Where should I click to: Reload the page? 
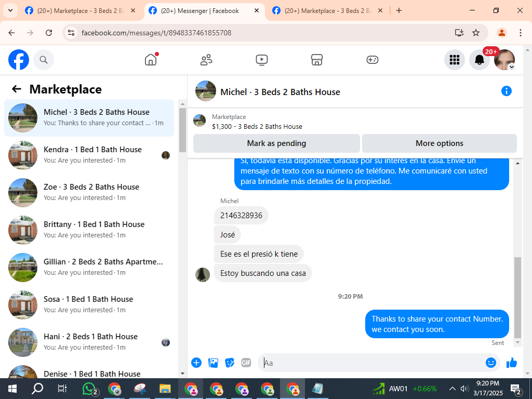pyautogui.click(x=49, y=33)
